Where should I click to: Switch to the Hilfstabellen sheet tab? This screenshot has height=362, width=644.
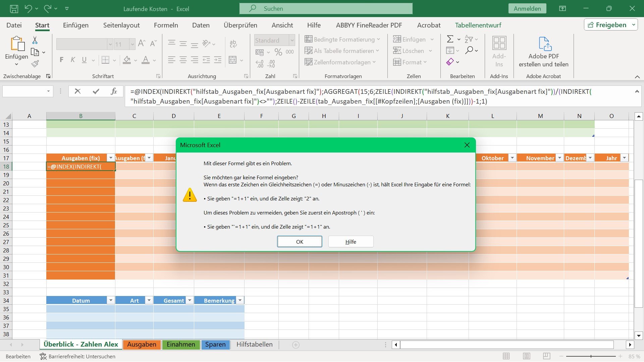tap(254, 345)
